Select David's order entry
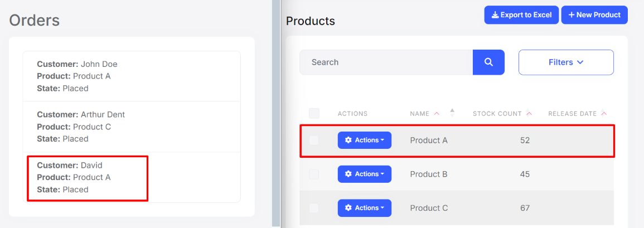The height and width of the screenshot is (228, 644). point(88,177)
